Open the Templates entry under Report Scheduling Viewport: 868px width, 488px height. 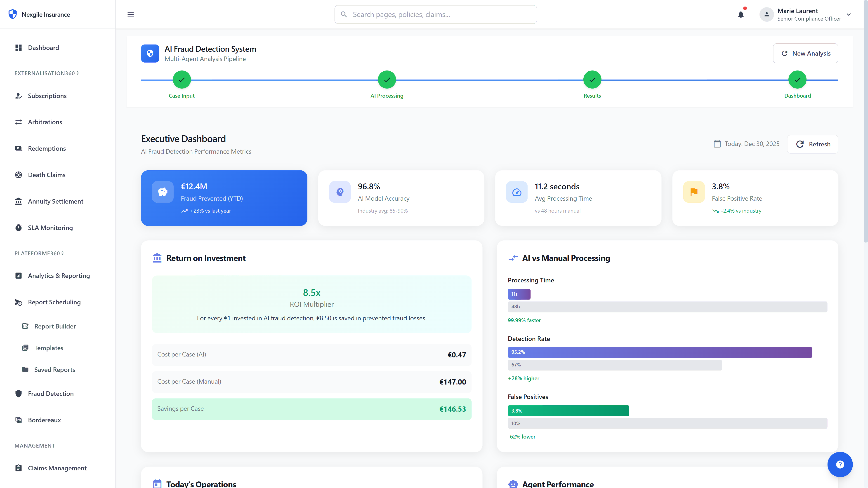pos(49,348)
